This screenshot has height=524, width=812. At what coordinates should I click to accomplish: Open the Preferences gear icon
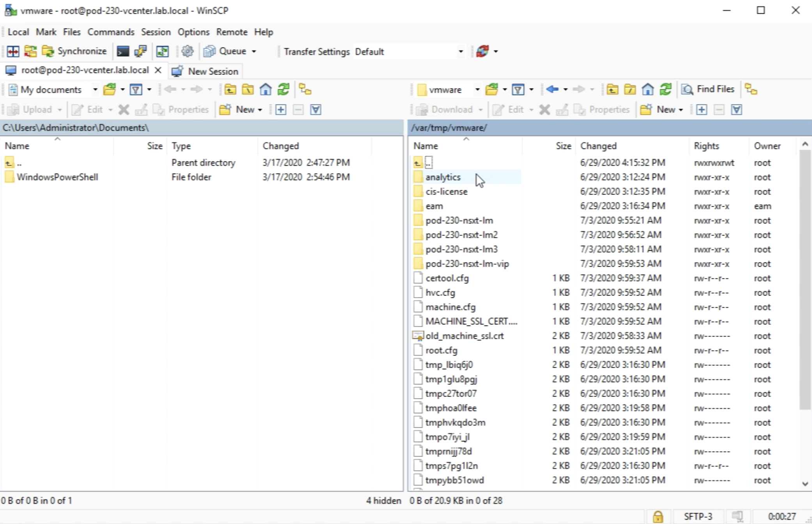188,51
